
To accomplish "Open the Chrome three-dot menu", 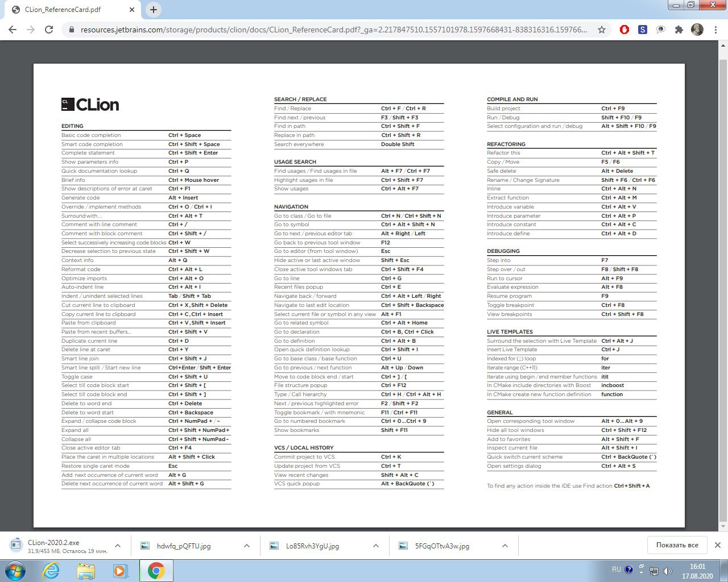I will click(715, 30).
